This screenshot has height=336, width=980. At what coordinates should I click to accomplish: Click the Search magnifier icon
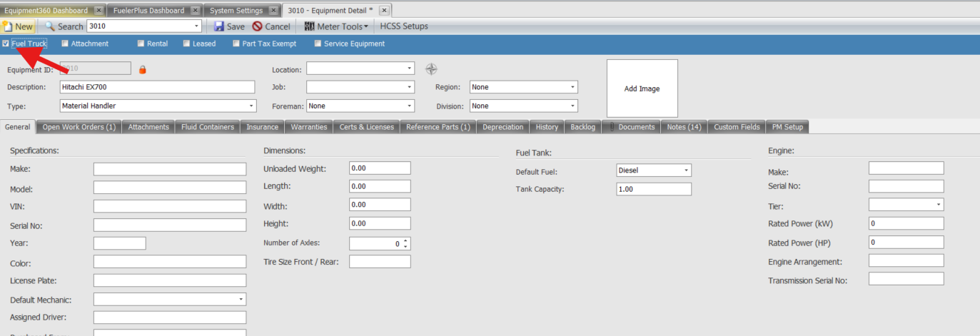pos(50,26)
